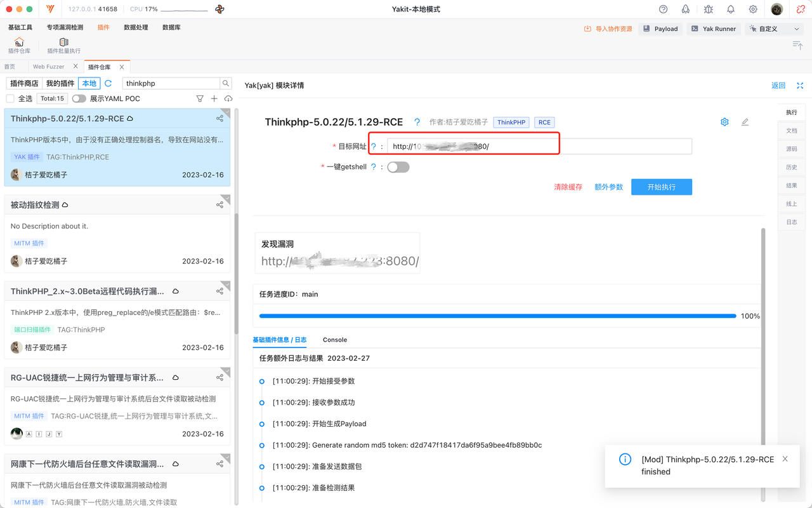Click the user avatar in title bar
812x508 pixels.
[777, 10]
